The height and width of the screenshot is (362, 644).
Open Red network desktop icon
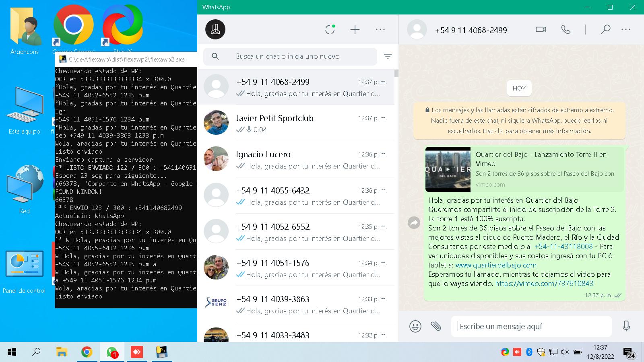point(25,189)
